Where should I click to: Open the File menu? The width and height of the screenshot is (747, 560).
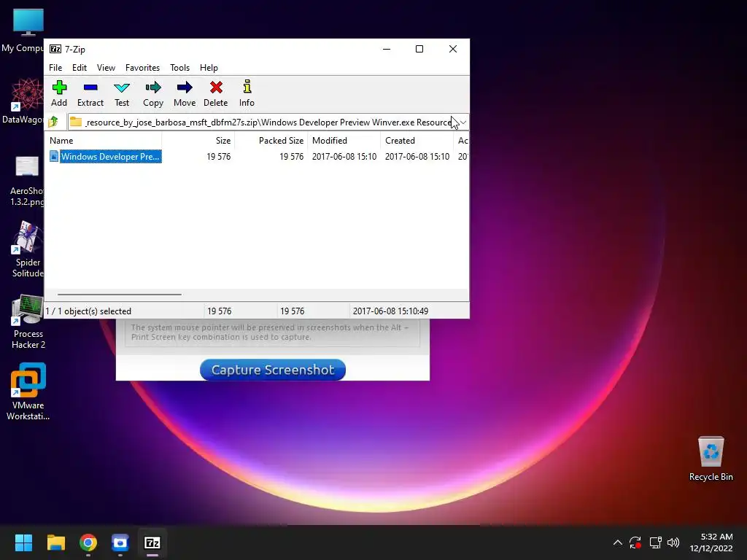(55, 68)
